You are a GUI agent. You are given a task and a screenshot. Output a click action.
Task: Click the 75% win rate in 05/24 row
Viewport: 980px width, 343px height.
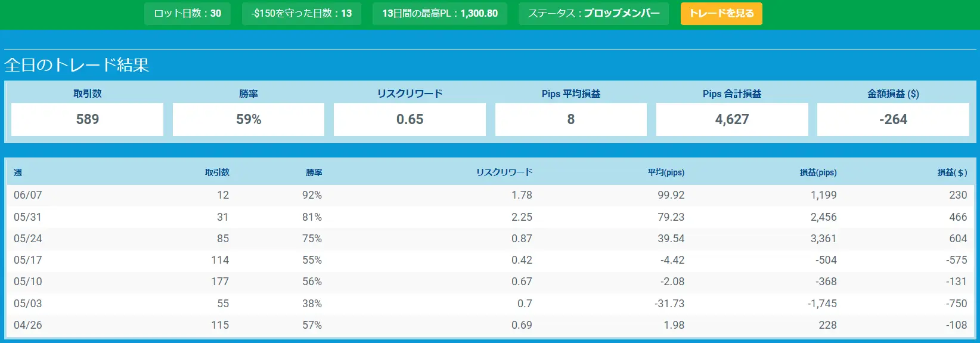point(312,239)
